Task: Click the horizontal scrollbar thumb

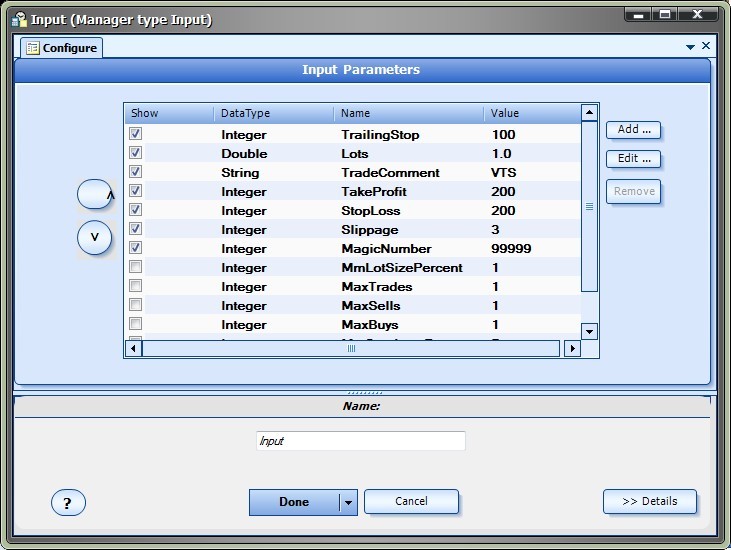Action: click(351, 348)
